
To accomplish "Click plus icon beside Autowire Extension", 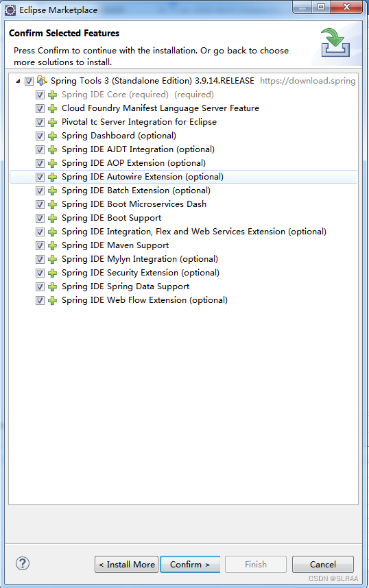I will point(53,177).
